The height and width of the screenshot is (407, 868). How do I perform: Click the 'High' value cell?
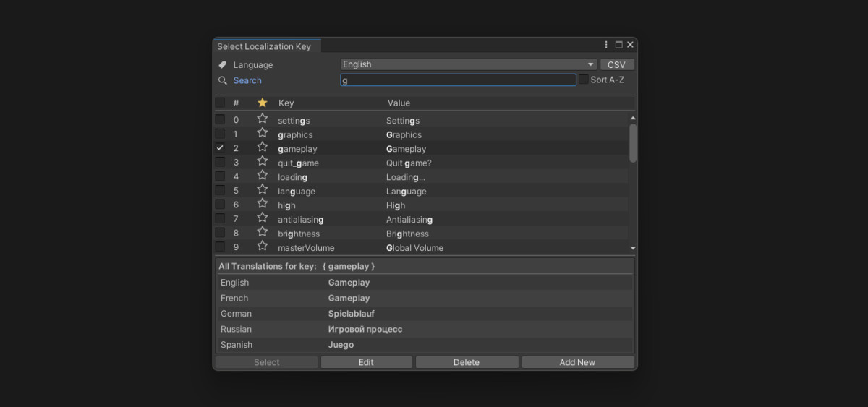tap(395, 205)
